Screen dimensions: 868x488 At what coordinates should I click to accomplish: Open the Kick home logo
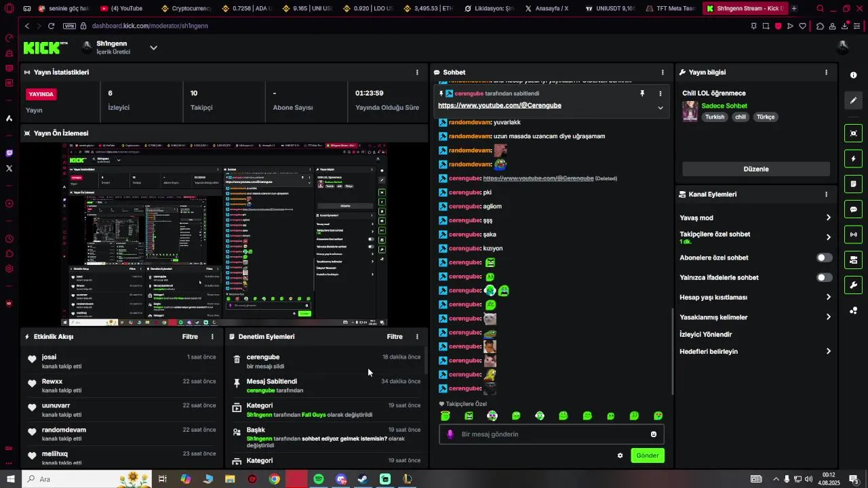tap(45, 47)
